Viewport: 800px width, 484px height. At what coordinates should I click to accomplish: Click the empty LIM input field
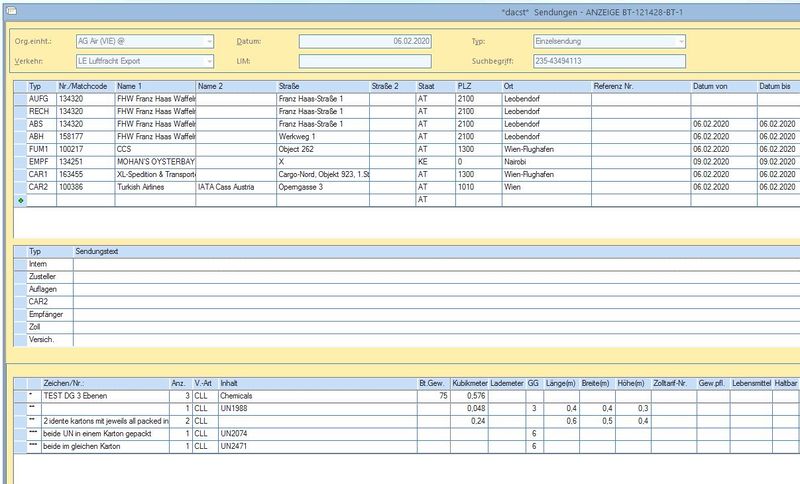365,61
